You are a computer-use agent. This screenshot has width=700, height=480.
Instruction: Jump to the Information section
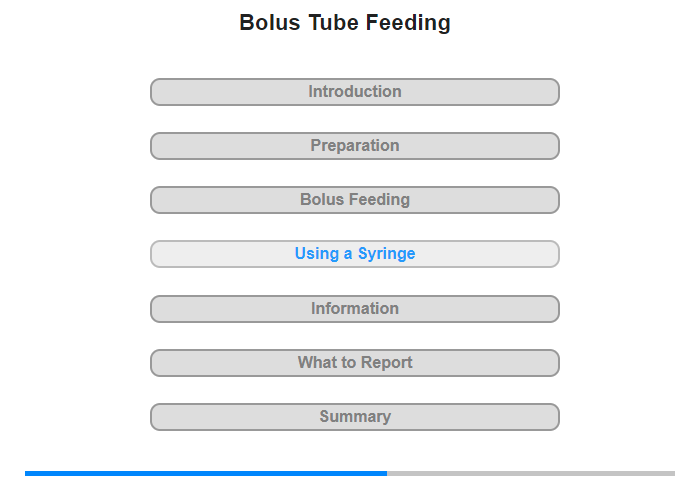point(354,309)
